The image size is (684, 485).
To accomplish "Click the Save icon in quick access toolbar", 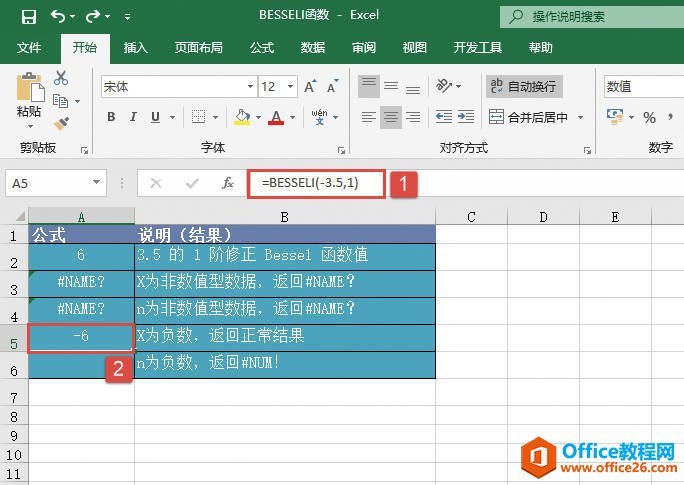I will click(29, 17).
